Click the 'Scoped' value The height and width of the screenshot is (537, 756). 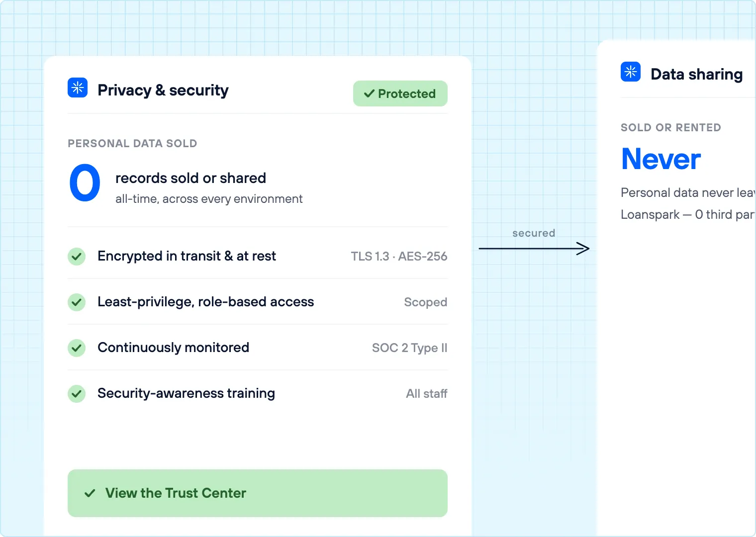click(426, 302)
